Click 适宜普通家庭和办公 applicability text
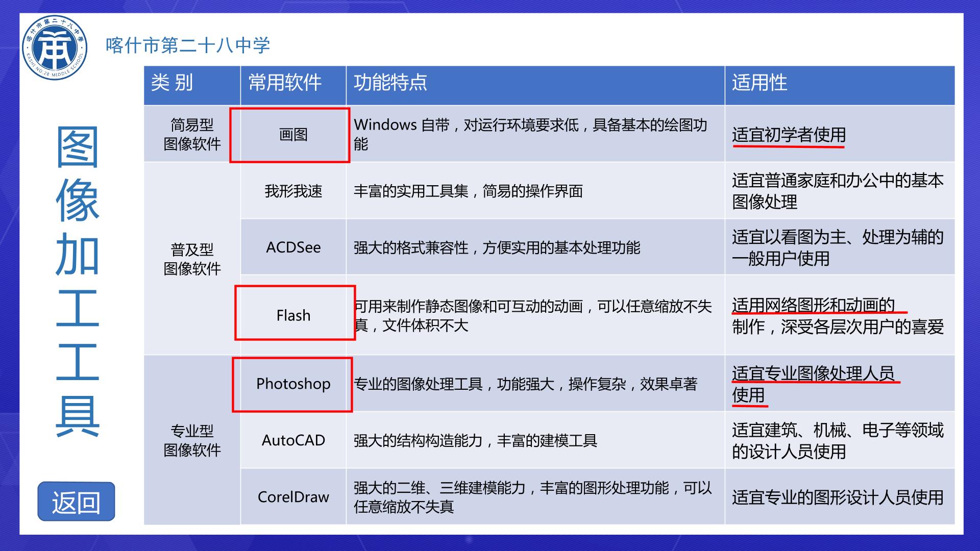This screenshot has width=980, height=551. (x=838, y=191)
